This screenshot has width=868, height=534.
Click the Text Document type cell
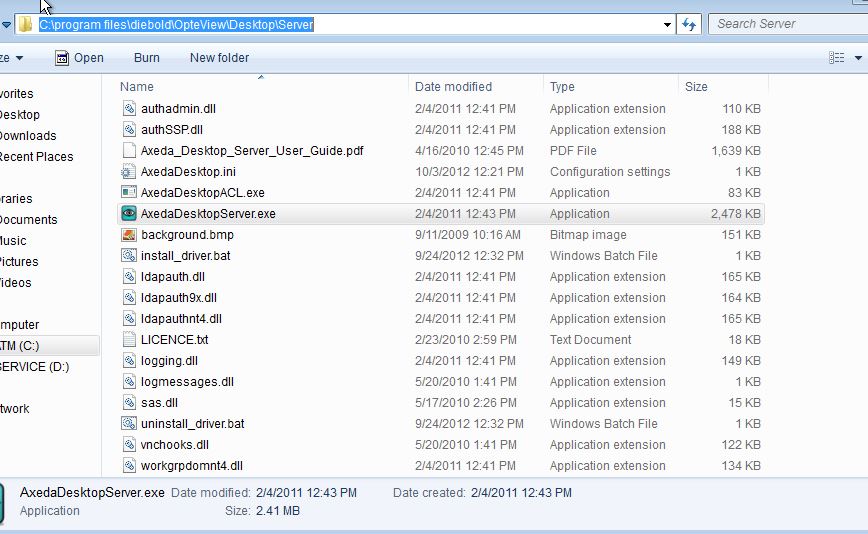pyautogui.click(x=590, y=340)
